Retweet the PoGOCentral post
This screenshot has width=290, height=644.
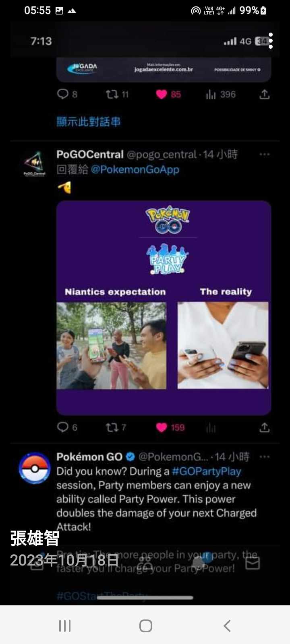112,427
